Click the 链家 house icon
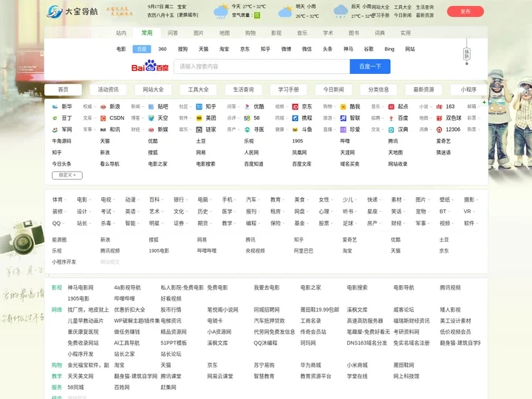 pos(199,129)
